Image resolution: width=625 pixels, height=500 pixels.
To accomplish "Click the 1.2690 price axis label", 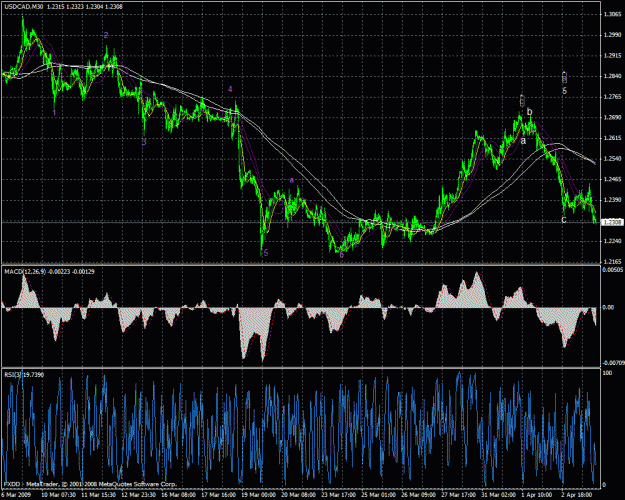I will 612,117.
